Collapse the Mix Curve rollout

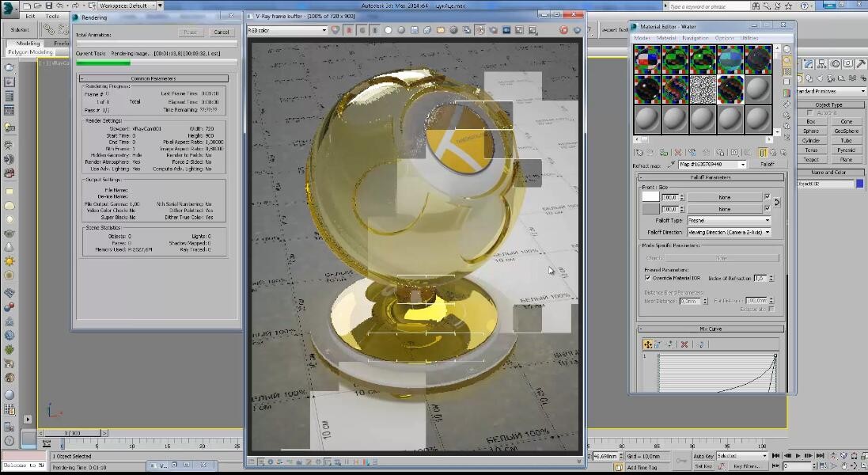coord(711,329)
